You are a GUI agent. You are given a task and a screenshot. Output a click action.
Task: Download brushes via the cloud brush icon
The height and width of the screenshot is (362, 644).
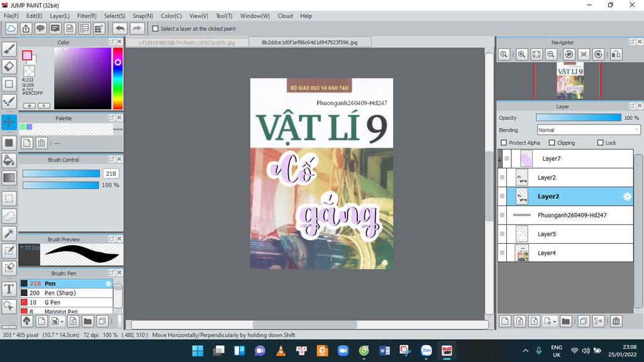(26, 321)
